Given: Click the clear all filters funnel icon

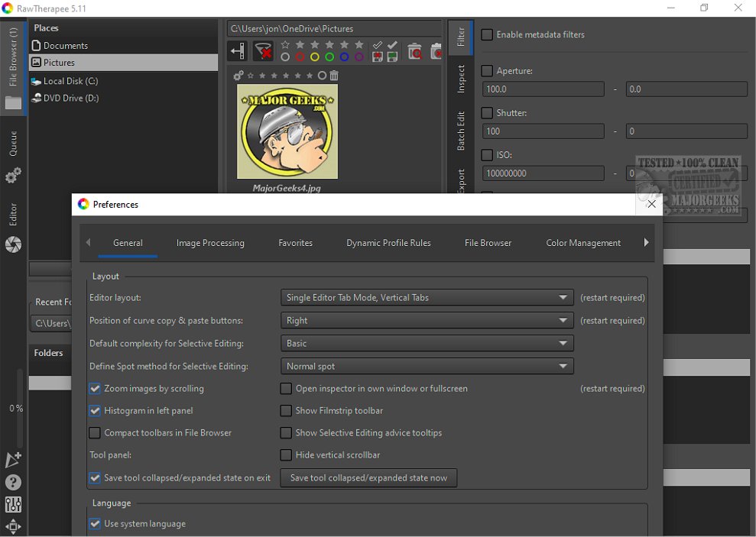Looking at the screenshot, I should (x=263, y=51).
